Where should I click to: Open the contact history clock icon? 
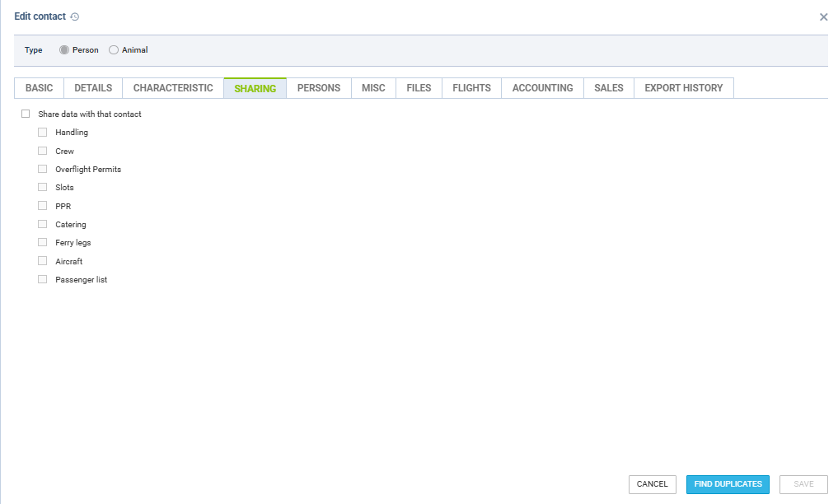[x=75, y=17]
